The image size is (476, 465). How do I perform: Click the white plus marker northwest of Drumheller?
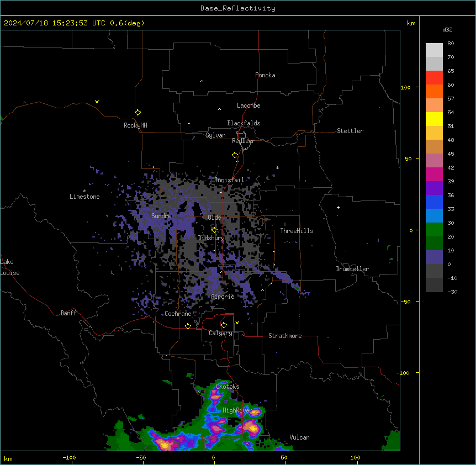[338, 207]
